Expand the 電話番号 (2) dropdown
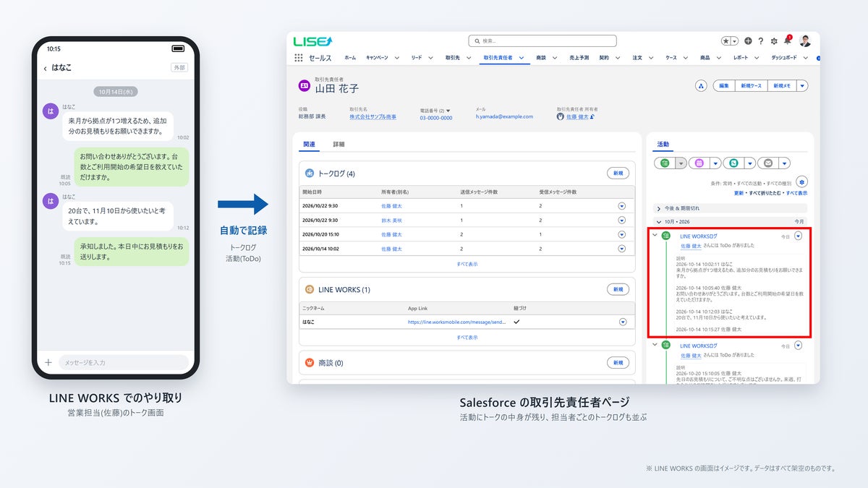This screenshot has height=488, width=868. 448,110
